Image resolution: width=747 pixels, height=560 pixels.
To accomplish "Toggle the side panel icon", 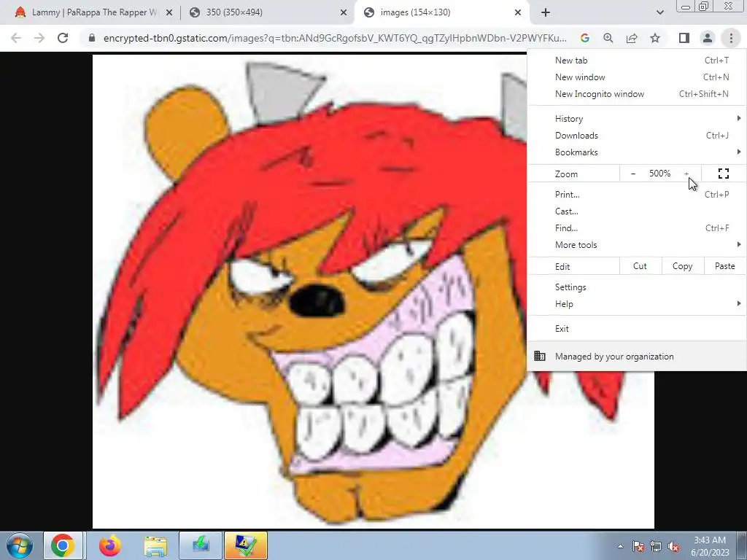I will coord(684,38).
